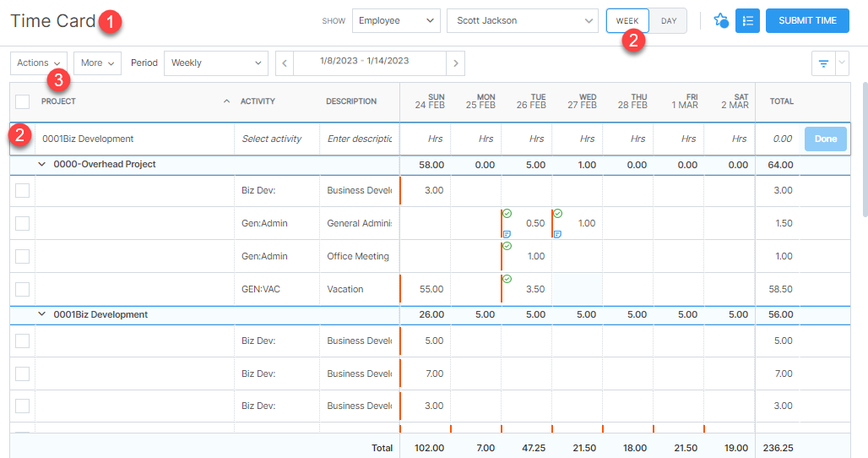Toggle the select-all checkbox in header
The height and width of the screenshot is (458, 868).
tap(22, 101)
